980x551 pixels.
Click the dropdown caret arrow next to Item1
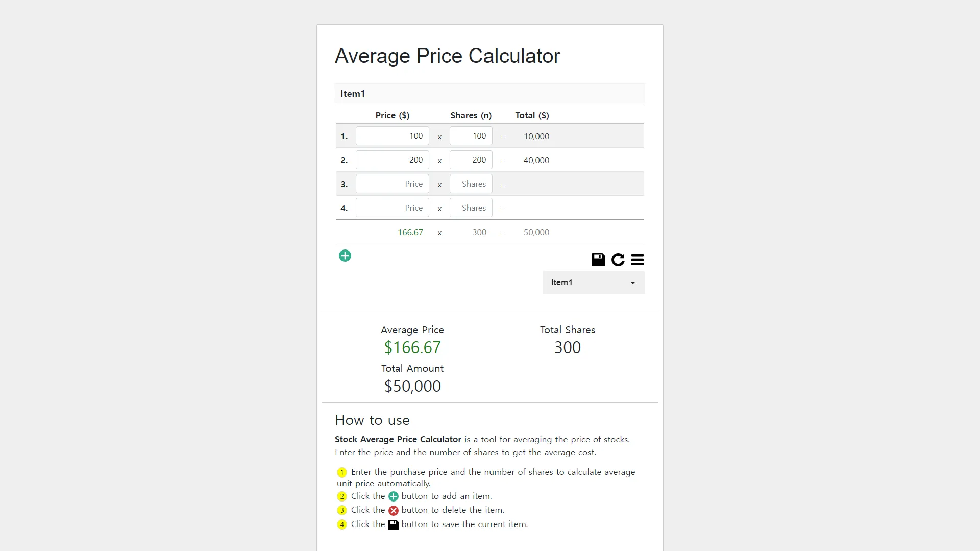click(633, 283)
